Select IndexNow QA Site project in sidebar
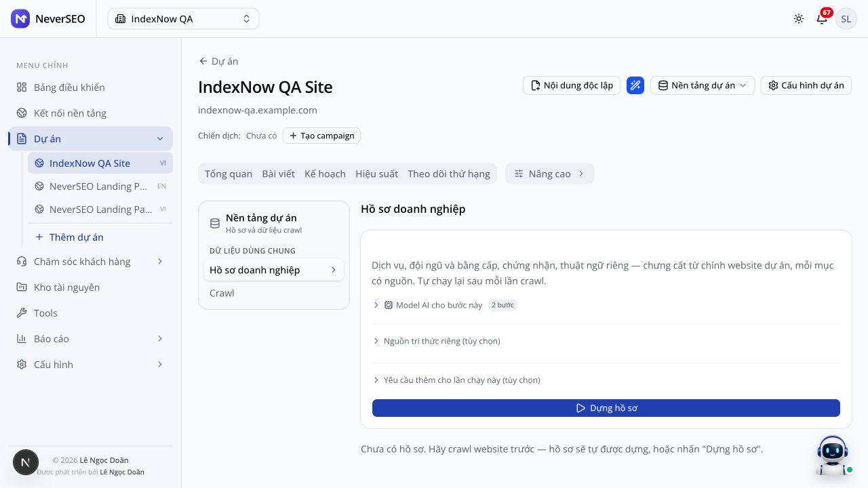 tap(100, 163)
